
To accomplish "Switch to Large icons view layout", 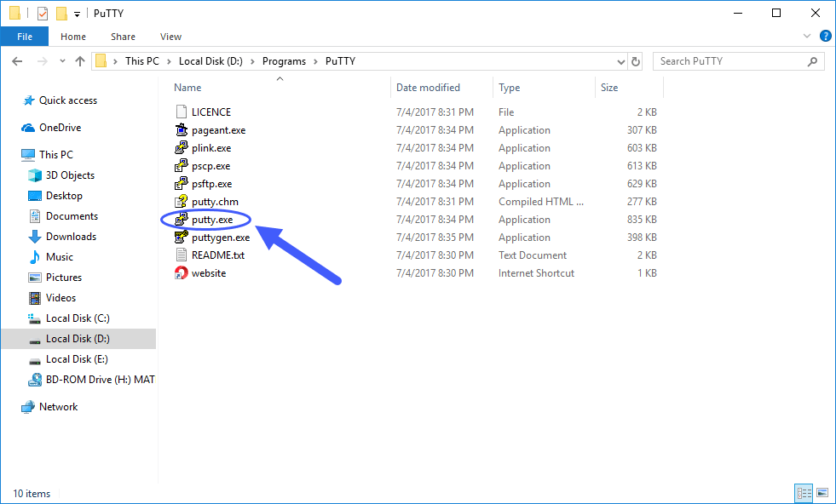I will [x=822, y=493].
